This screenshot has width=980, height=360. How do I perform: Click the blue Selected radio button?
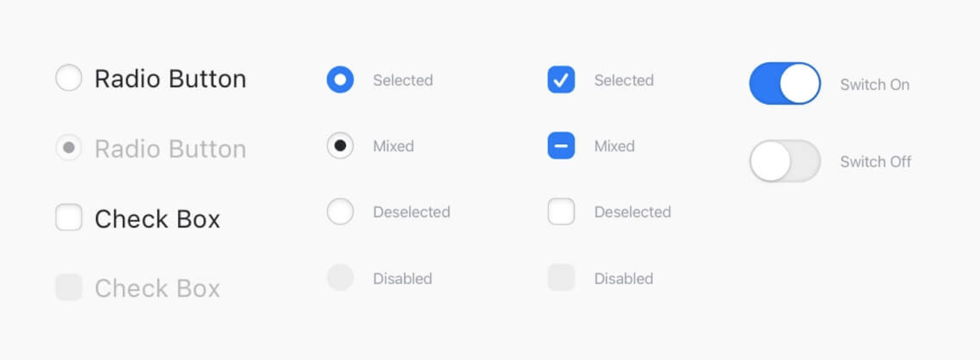click(x=340, y=80)
